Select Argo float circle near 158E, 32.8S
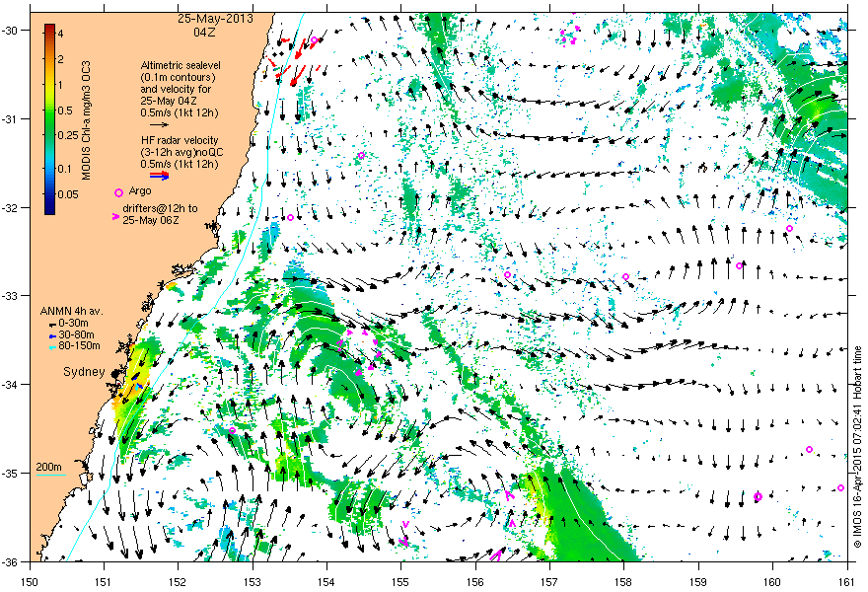The image size is (868, 592). tap(625, 277)
